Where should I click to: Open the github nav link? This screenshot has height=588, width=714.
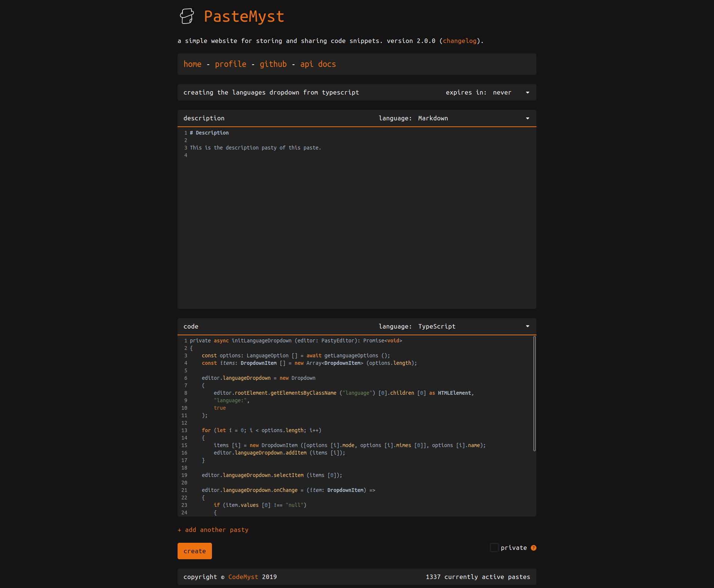click(x=273, y=64)
